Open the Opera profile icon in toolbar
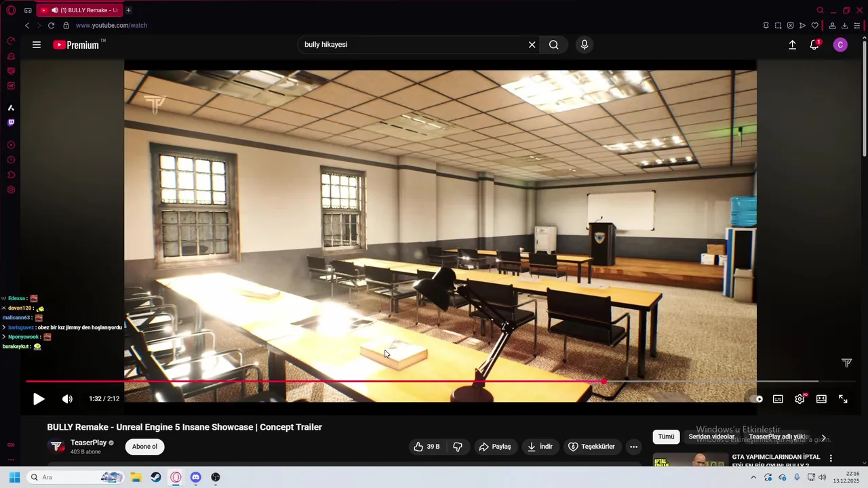868x488 pixels. click(x=833, y=26)
